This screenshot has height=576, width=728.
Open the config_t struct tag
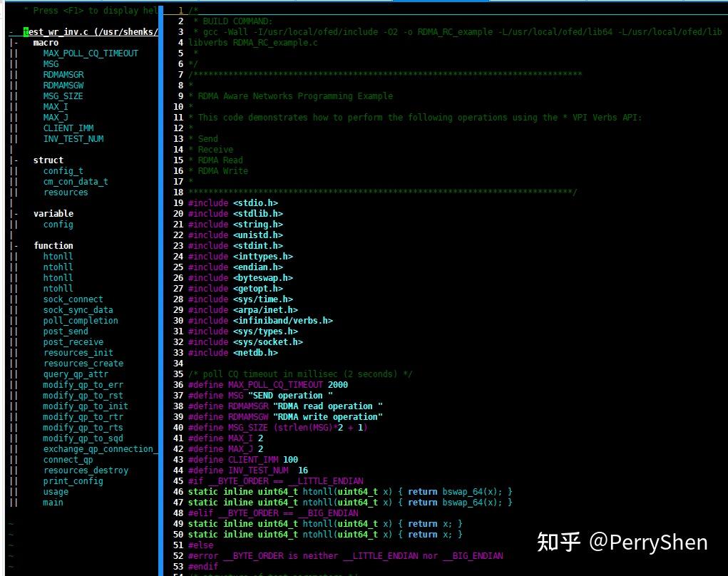63,170
